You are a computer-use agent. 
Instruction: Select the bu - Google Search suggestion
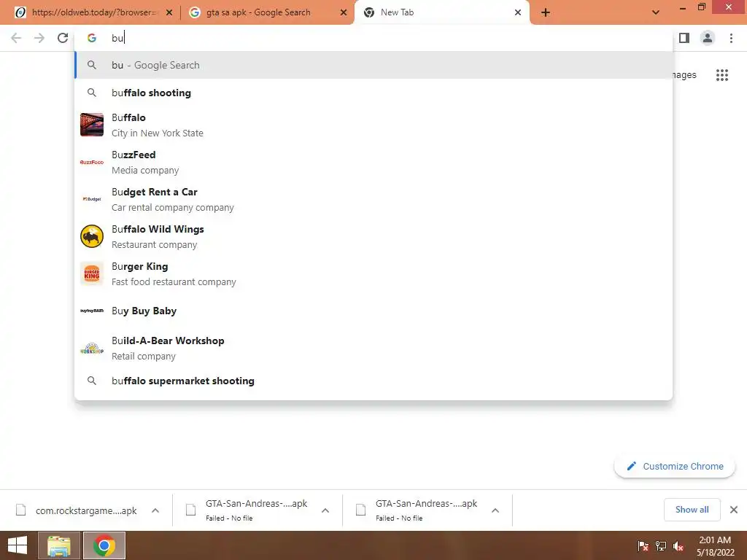[x=374, y=65]
